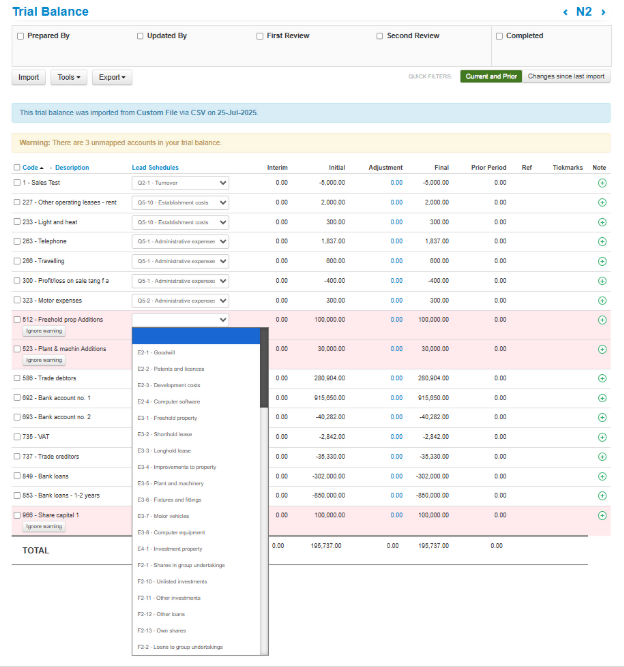
Task: Go to previous section left arrow
Action: 566,13
